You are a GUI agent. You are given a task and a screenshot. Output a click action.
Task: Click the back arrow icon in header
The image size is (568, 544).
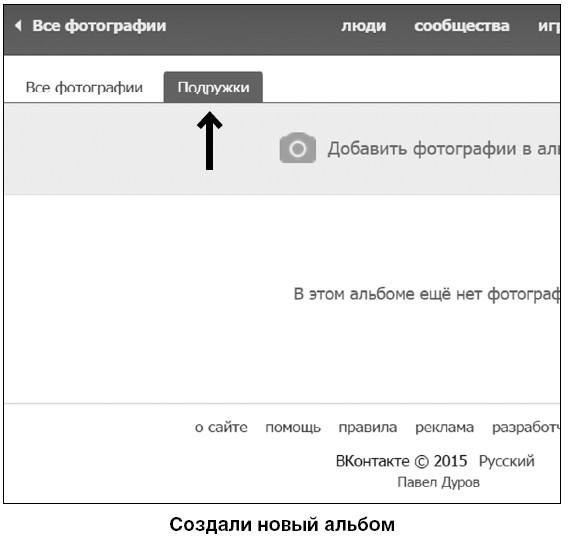click(18, 25)
